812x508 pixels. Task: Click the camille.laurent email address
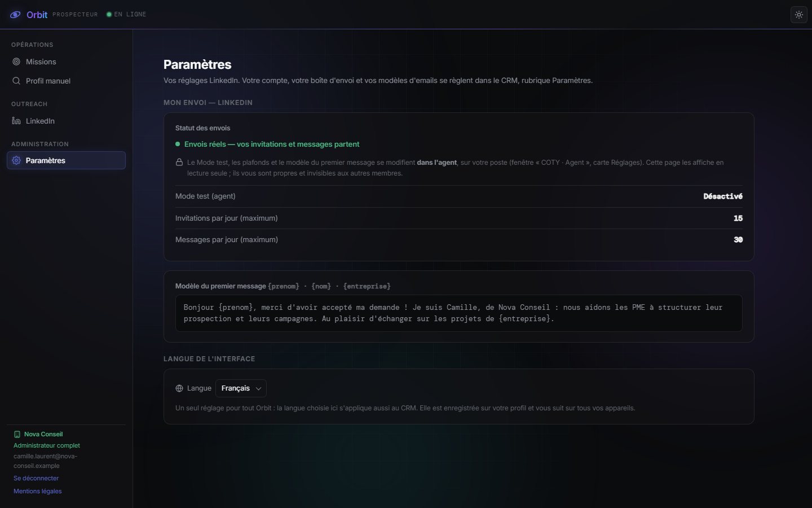46,461
